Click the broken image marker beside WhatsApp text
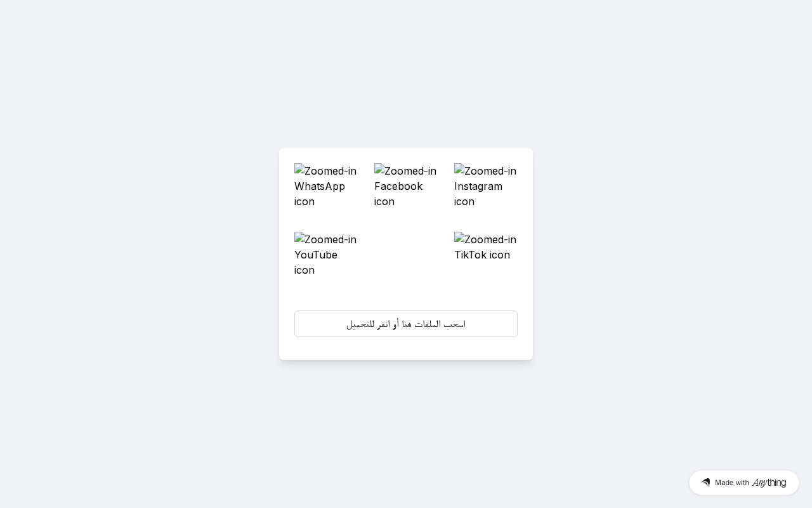Image resolution: width=812 pixels, height=508 pixels. click(x=299, y=170)
